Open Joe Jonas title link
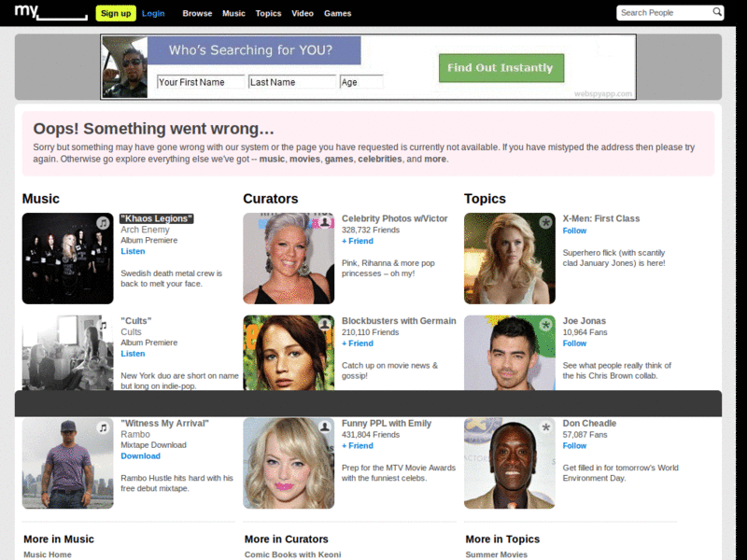Image resolution: width=747 pixels, height=560 pixels. click(x=585, y=321)
